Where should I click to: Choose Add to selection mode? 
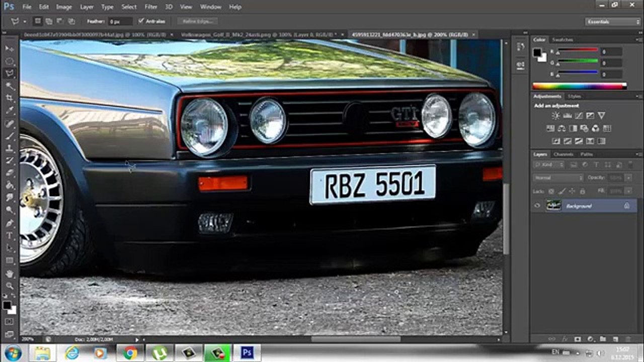(x=49, y=22)
